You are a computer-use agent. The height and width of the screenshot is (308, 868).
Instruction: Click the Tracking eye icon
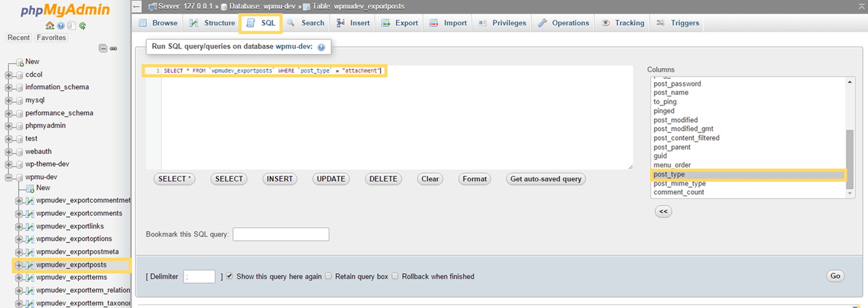coord(605,23)
